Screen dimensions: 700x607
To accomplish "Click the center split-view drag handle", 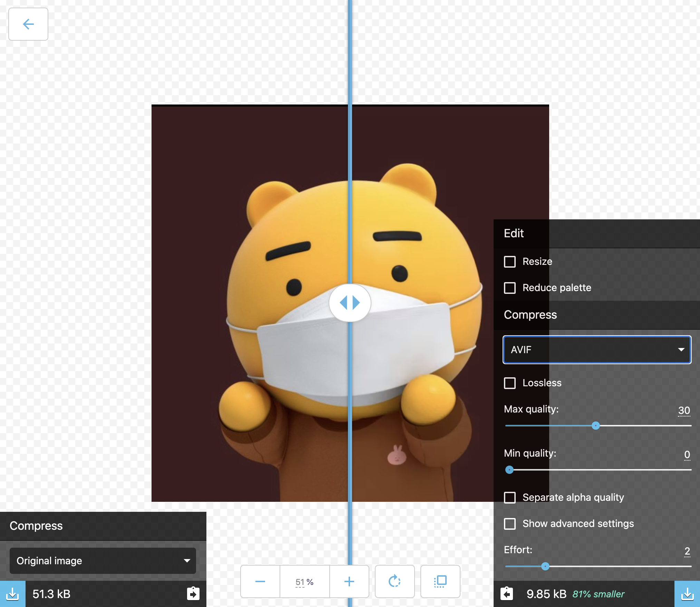I will (x=350, y=303).
